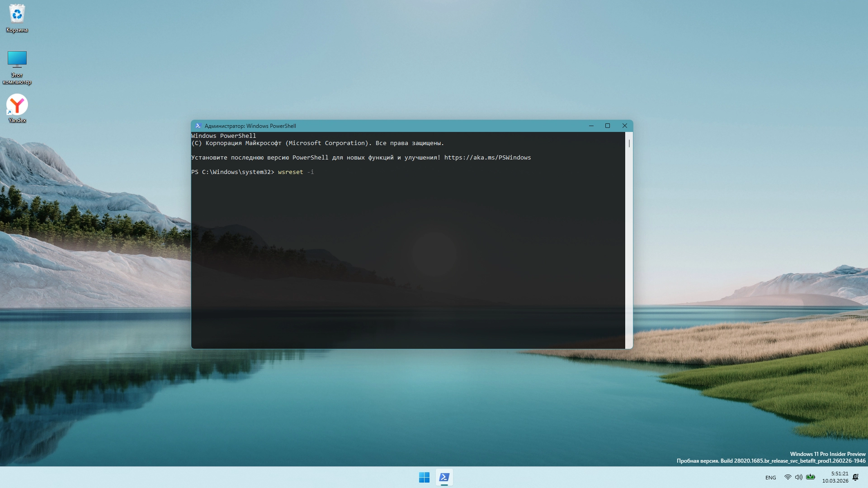The image size is (868, 488).
Task: Click the aka.ms/PSWindows URL text
Action: click(487, 158)
